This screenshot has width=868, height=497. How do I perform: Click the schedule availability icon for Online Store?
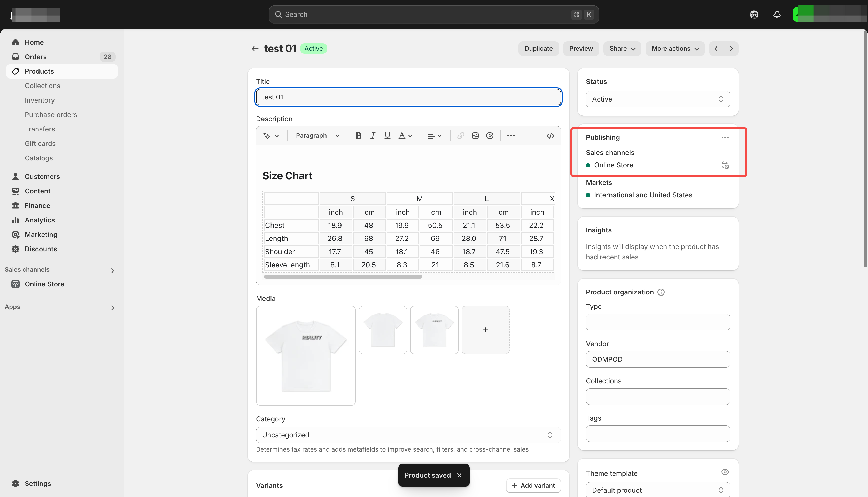click(725, 165)
